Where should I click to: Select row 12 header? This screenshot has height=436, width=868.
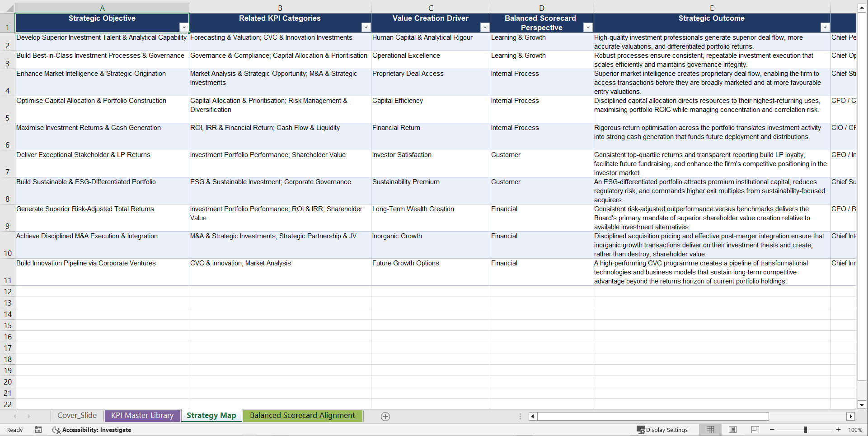[7, 291]
